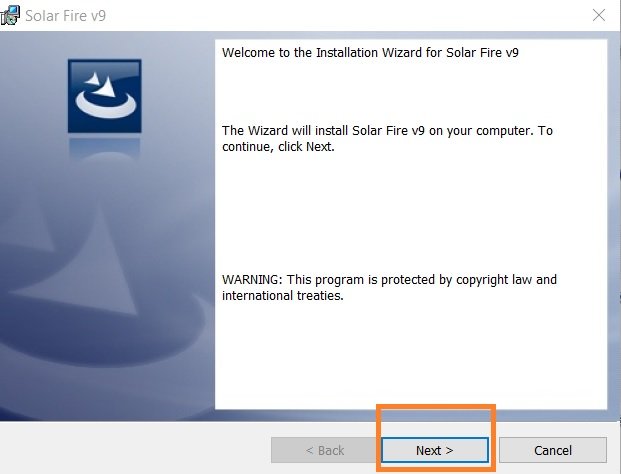Viewport: 621px width, 474px height.
Task: Cancel the installation wizard
Action: (x=553, y=450)
